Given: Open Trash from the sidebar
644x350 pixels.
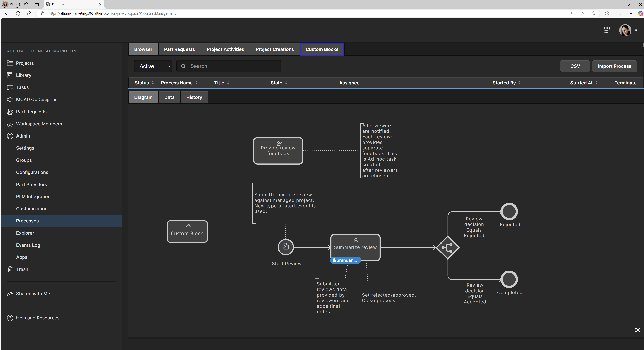Looking at the screenshot, I should click(x=22, y=269).
